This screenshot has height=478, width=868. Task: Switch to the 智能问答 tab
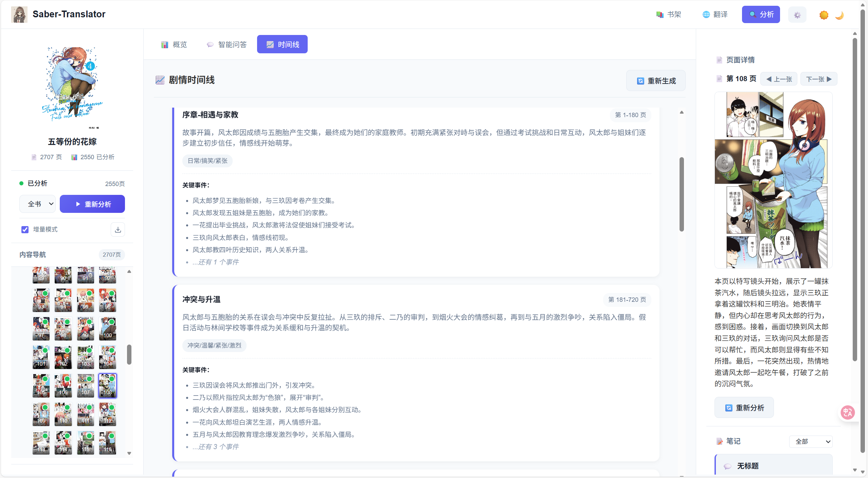point(227,44)
